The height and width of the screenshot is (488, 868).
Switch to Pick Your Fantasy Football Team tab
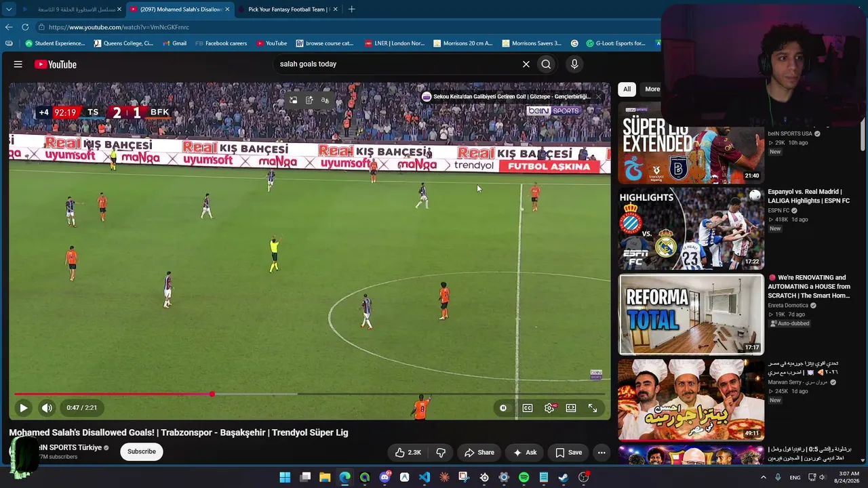click(x=288, y=9)
